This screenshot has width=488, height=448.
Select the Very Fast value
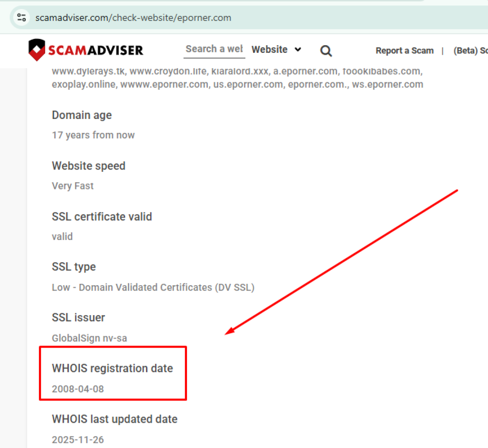72,186
